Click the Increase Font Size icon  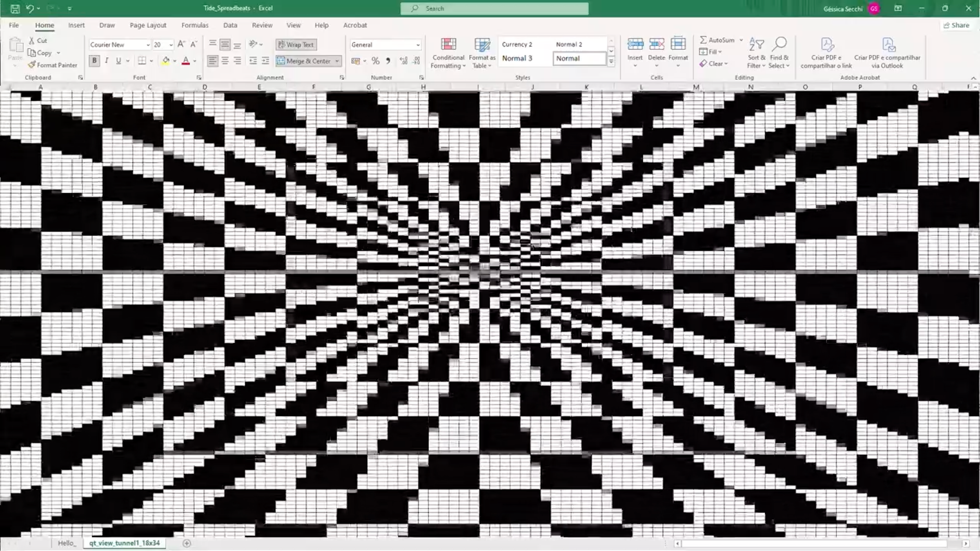[181, 44]
